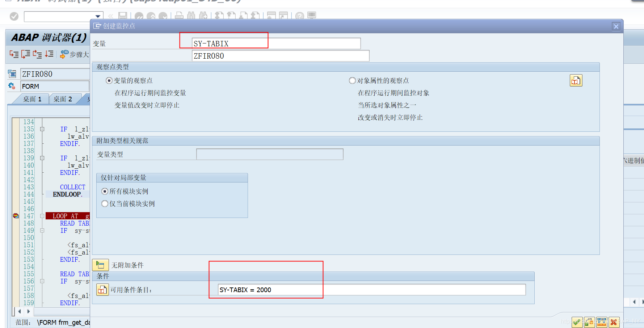Click the Save diskette icon in toolbar
This screenshot has width=644, height=328.
[123, 16]
